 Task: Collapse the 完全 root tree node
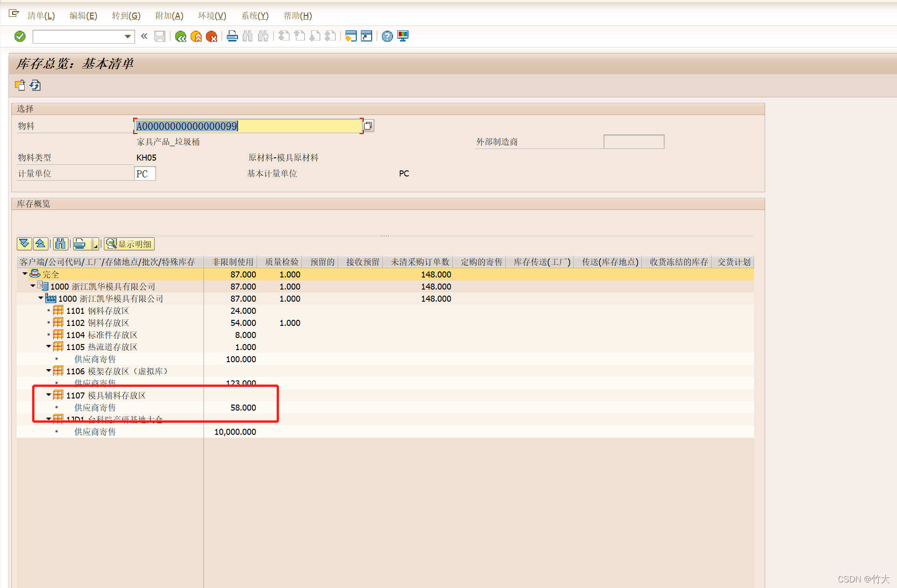pyautogui.click(x=25, y=274)
